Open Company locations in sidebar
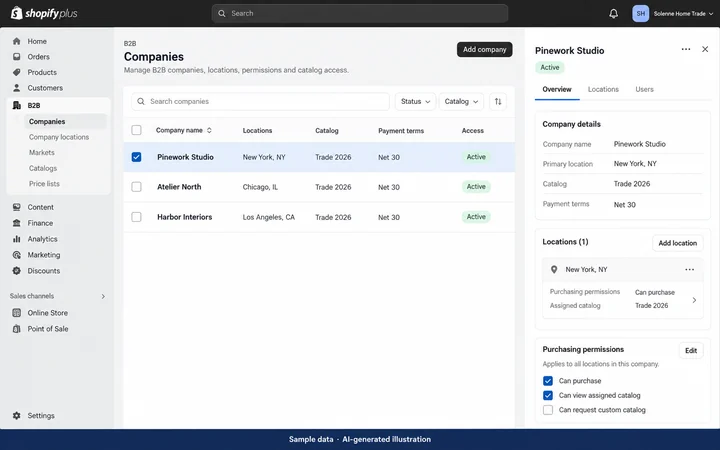The width and height of the screenshot is (720, 450). [59, 137]
